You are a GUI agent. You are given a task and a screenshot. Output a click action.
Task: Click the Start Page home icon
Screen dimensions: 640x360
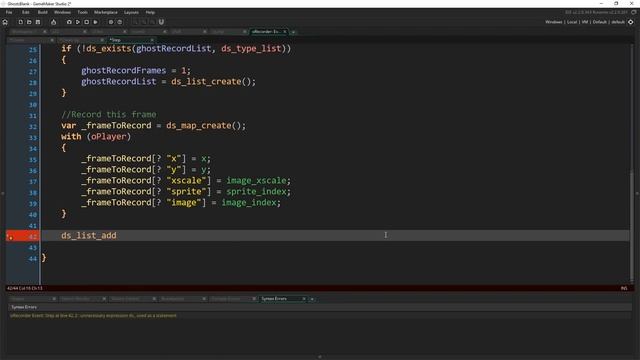5,22
